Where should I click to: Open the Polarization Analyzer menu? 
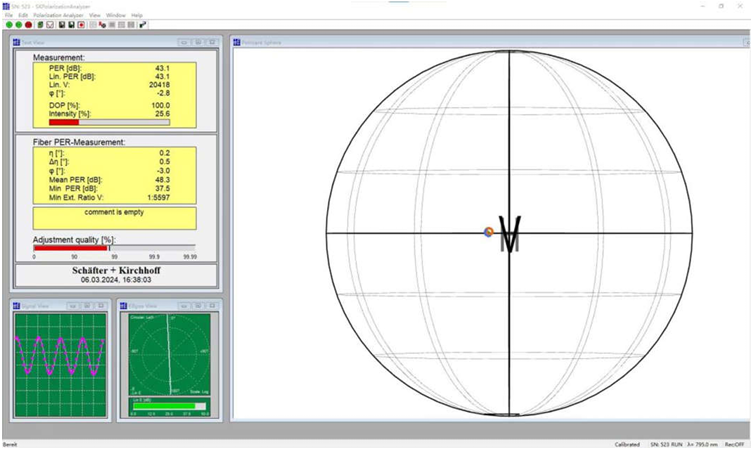[x=59, y=16]
